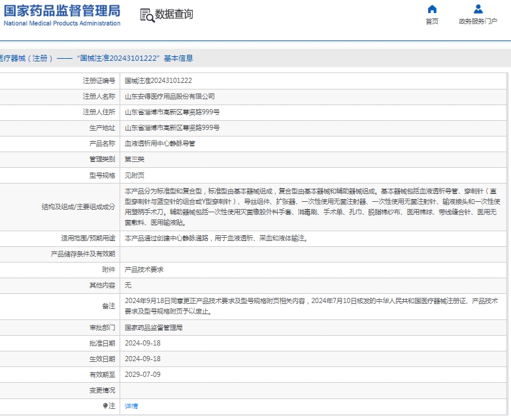Click National Medical Products Administration text

point(62,24)
